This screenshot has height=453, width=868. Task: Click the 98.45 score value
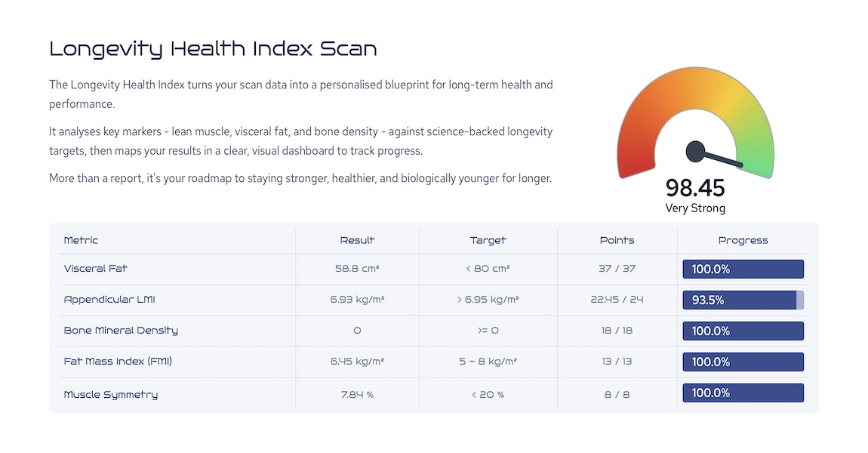tap(695, 188)
